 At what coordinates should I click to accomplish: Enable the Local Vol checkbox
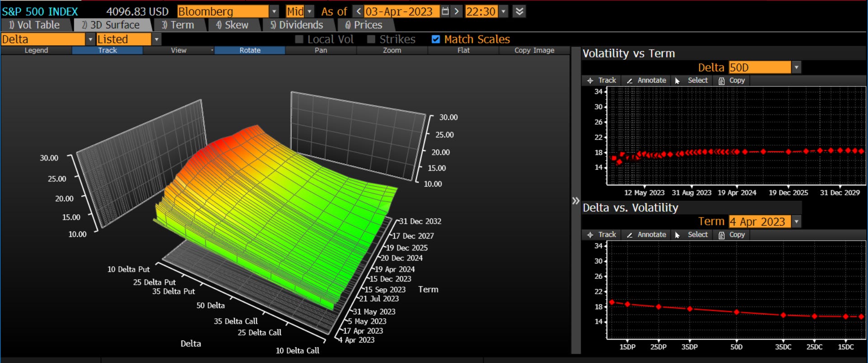click(299, 39)
